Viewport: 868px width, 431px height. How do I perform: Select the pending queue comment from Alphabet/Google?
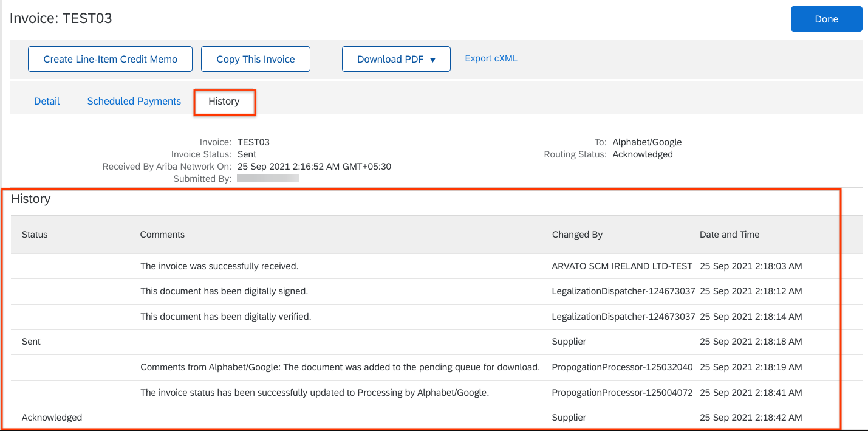340,367
